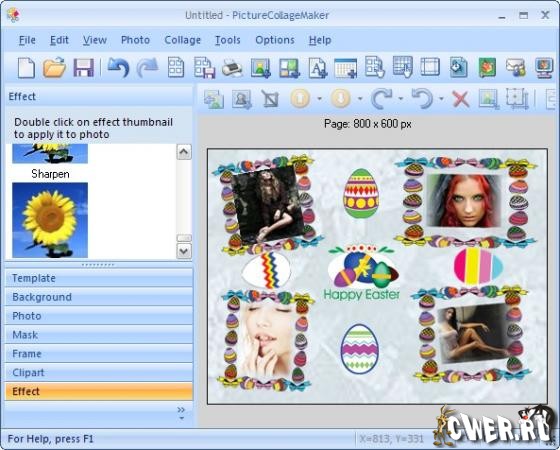Expand the send backward dropdown arrow
Viewport: 560px width, 450px height.
point(360,99)
